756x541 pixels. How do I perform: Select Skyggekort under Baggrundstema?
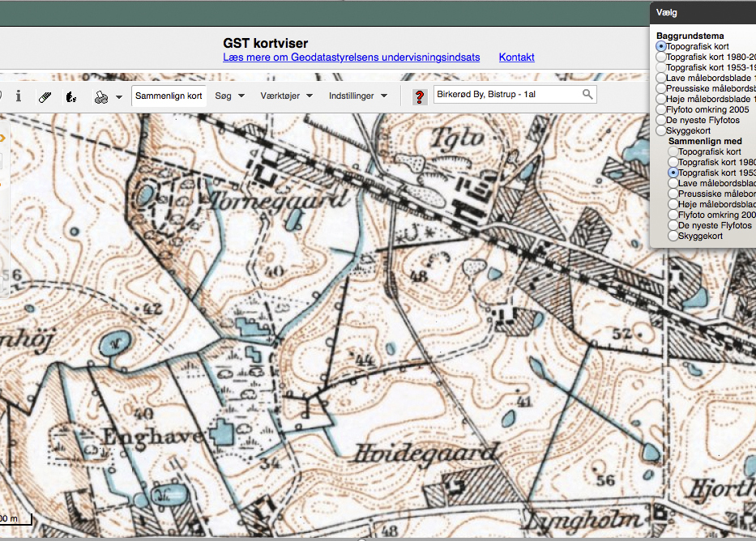tap(661, 130)
